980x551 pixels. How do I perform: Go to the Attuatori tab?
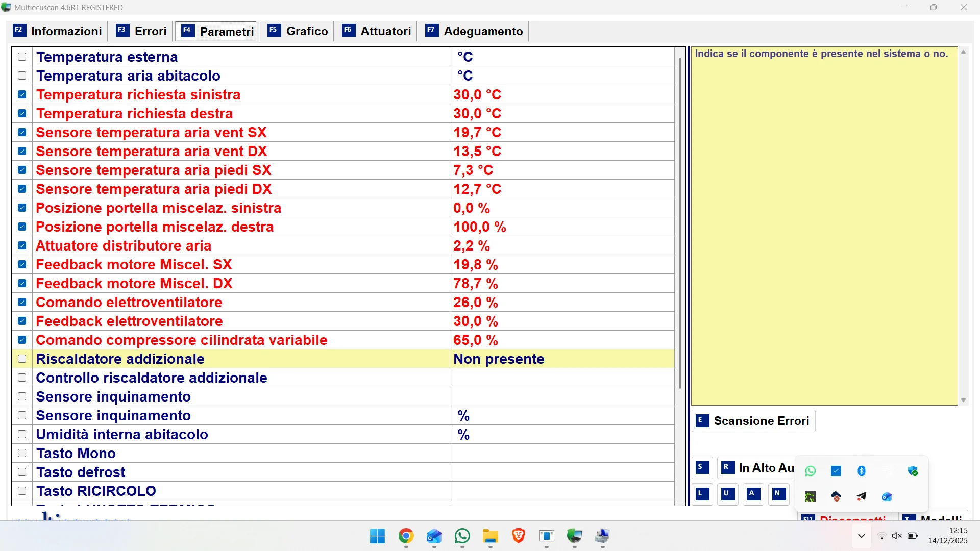pyautogui.click(x=377, y=31)
